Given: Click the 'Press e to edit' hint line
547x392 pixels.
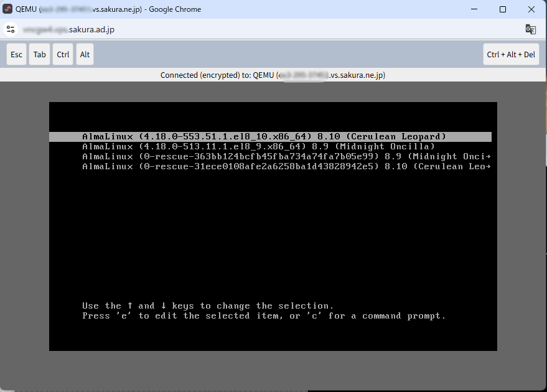Looking at the screenshot, I should click(264, 316).
